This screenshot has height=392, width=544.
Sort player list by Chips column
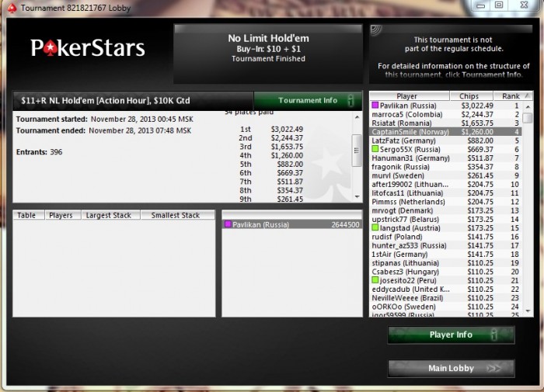[x=472, y=96]
